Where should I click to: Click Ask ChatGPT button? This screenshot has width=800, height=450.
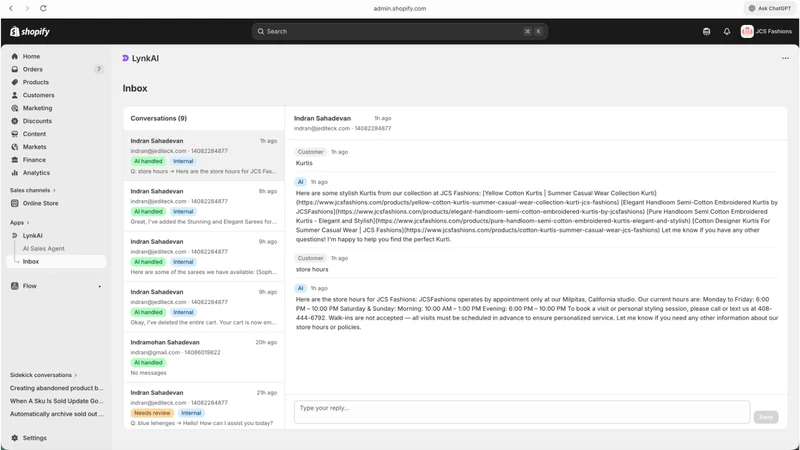click(x=769, y=8)
